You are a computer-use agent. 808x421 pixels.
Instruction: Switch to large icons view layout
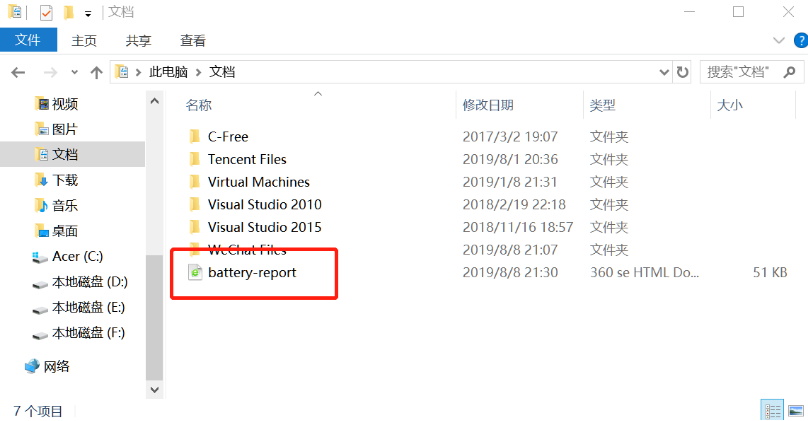pyautogui.click(x=796, y=410)
